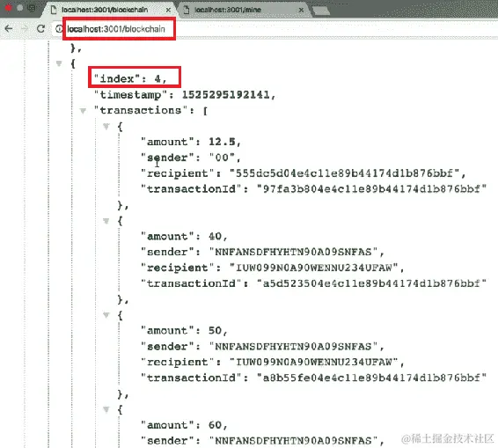This screenshot has width=498, height=448.
Task: Collapse the transaction with amount 60
Action: point(106,409)
